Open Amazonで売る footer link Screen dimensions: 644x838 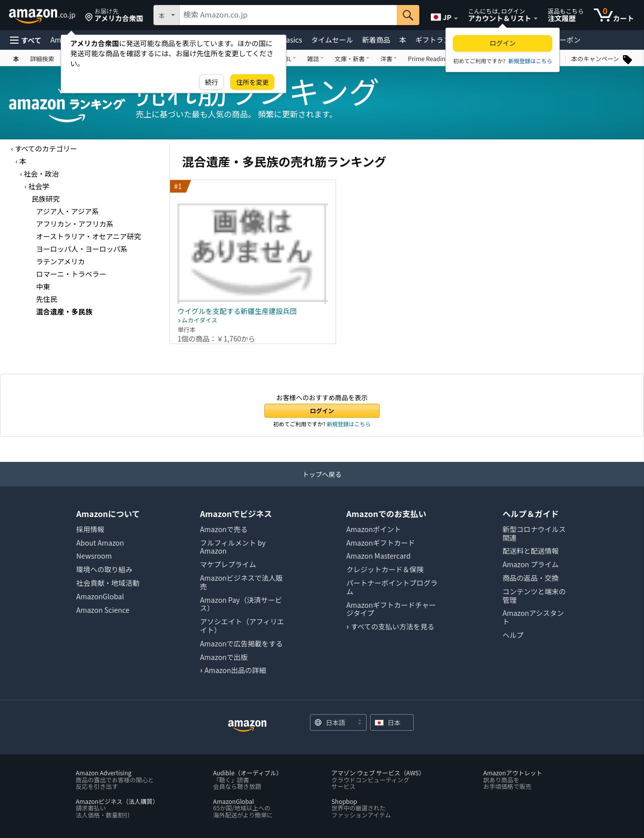tap(223, 530)
